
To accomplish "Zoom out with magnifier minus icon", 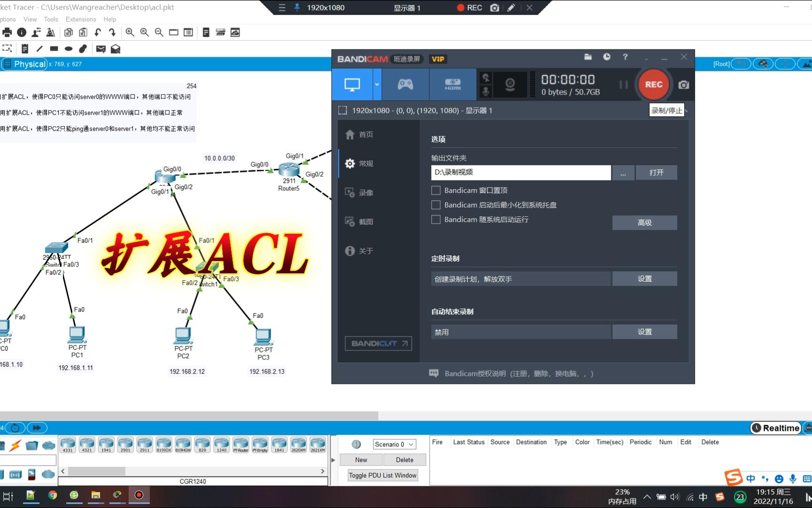I will (x=159, y=32).
